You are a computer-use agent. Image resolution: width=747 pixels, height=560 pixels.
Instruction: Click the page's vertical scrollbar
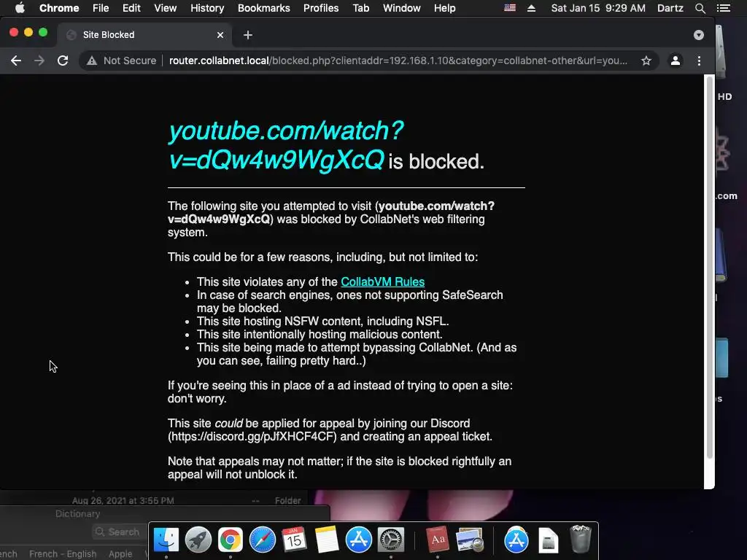709,267
